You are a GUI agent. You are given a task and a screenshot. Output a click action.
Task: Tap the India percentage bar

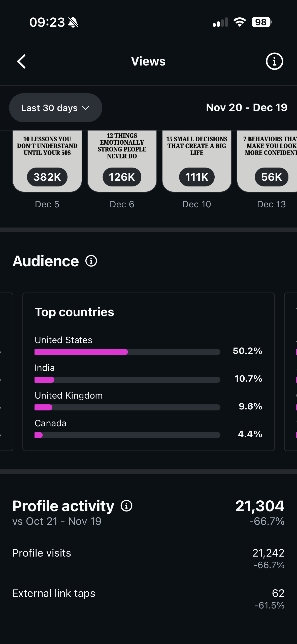[x=127, y=380]
